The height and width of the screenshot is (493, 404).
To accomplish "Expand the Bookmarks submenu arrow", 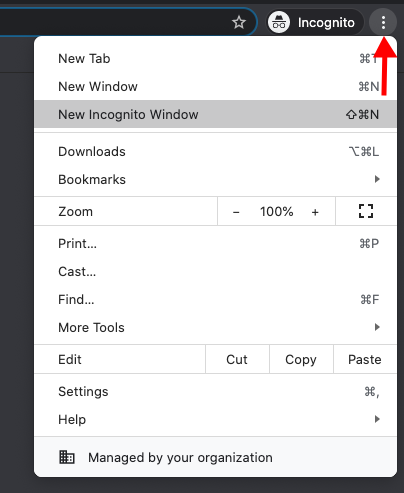I will click(x=377, y=179).
